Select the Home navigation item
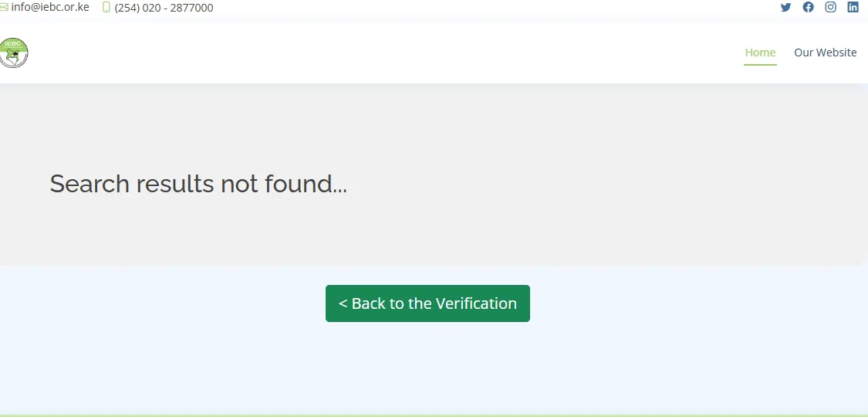The width and height of the screenshot is (868, 417). (x=760, y=53)
